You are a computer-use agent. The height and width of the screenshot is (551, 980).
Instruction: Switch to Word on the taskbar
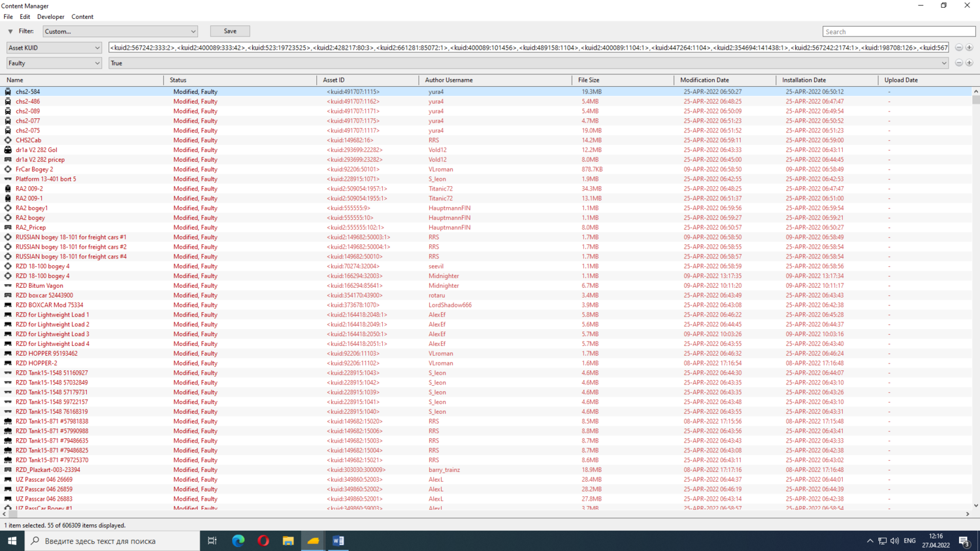[x=338, y=541]
